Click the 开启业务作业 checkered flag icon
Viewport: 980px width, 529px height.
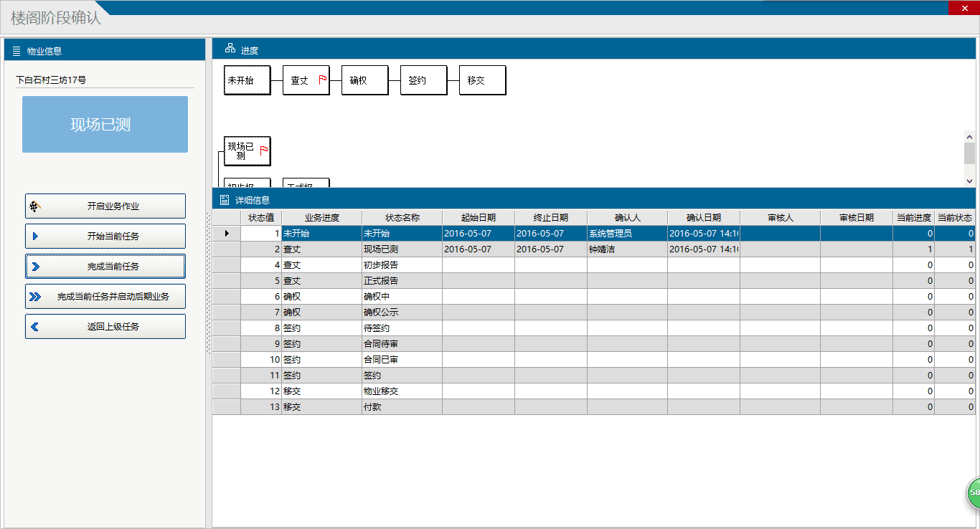coord(35,206)
